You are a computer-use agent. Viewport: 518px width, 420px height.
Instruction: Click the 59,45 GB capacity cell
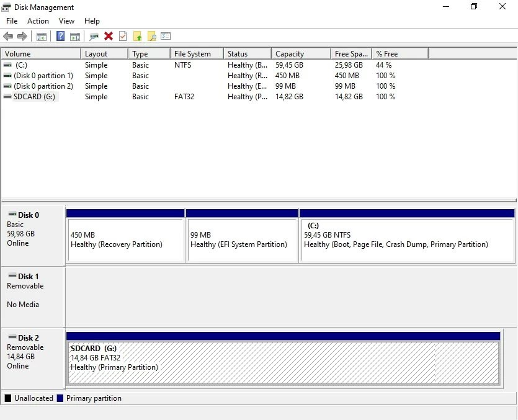tap(289, 65)
